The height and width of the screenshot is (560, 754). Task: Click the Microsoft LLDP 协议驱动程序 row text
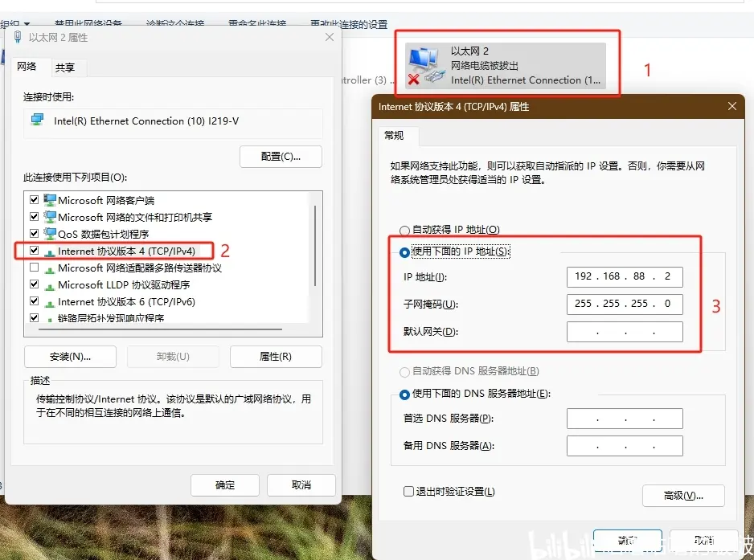(124, 285)
